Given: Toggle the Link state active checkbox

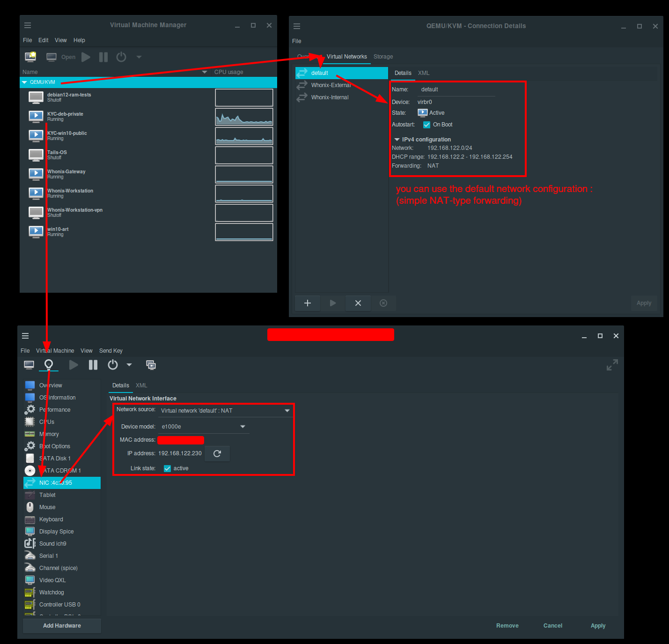Looking at the screenshot, I should click(x=167, y=468).
